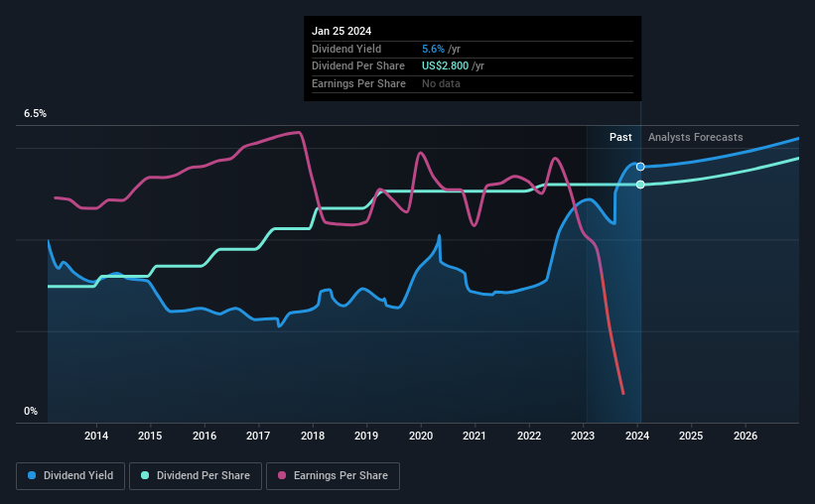
Task: Toggle the Dividend Yield legend button
Action: [x=70, y=476]
